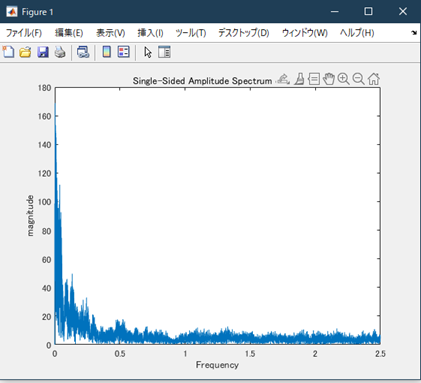Insert legend using toolbar icon
421x383 pixels.
124,52
